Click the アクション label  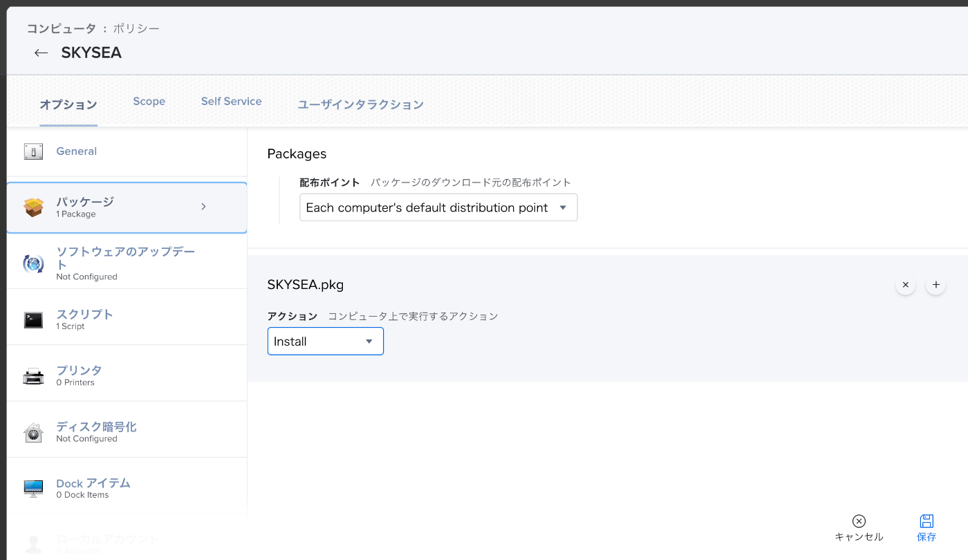tap(292, 316)
